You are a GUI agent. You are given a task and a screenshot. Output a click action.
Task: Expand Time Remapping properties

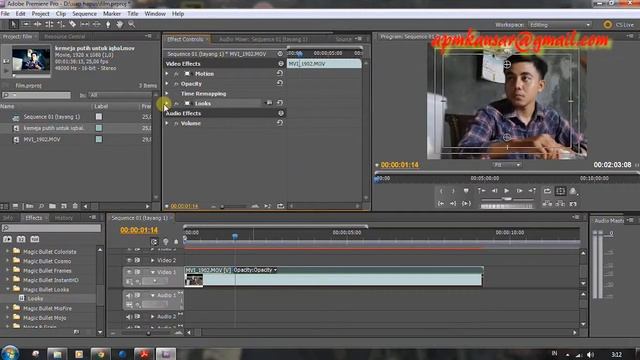click(167, 93)
